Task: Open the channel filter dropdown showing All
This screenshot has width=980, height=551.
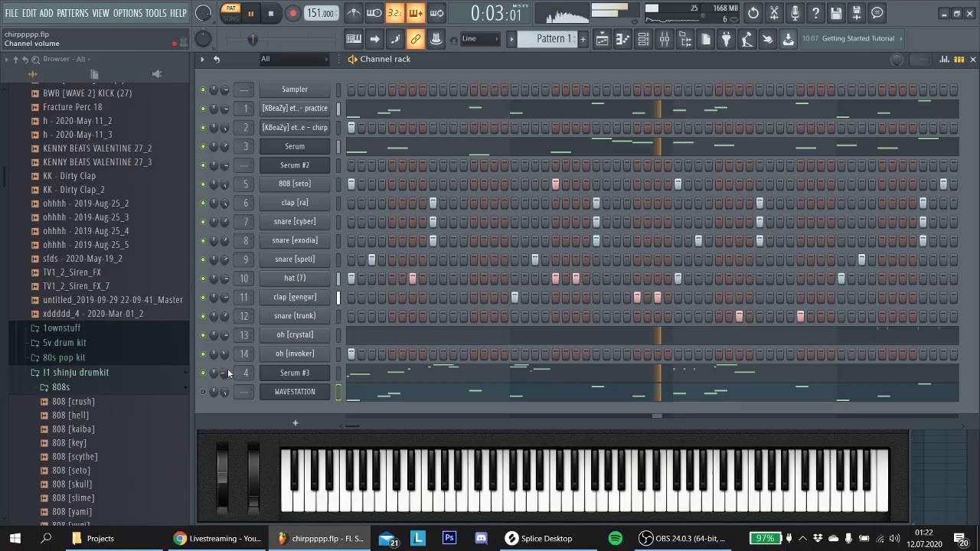Action: pyautogui.click(x=294, y=59)
